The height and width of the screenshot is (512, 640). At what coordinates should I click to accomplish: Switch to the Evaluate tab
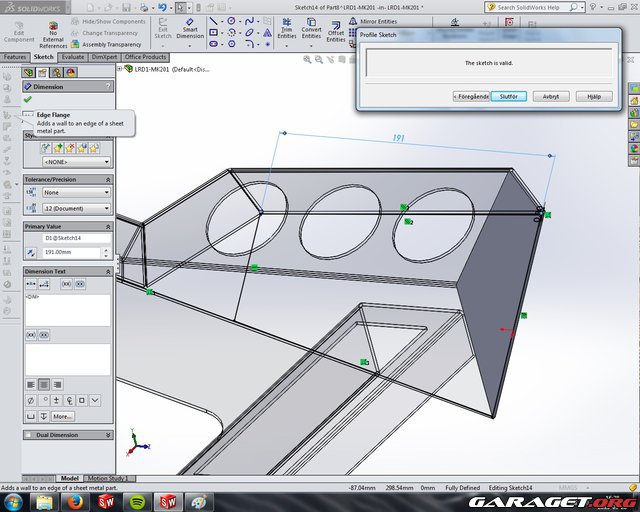point(73,57)
